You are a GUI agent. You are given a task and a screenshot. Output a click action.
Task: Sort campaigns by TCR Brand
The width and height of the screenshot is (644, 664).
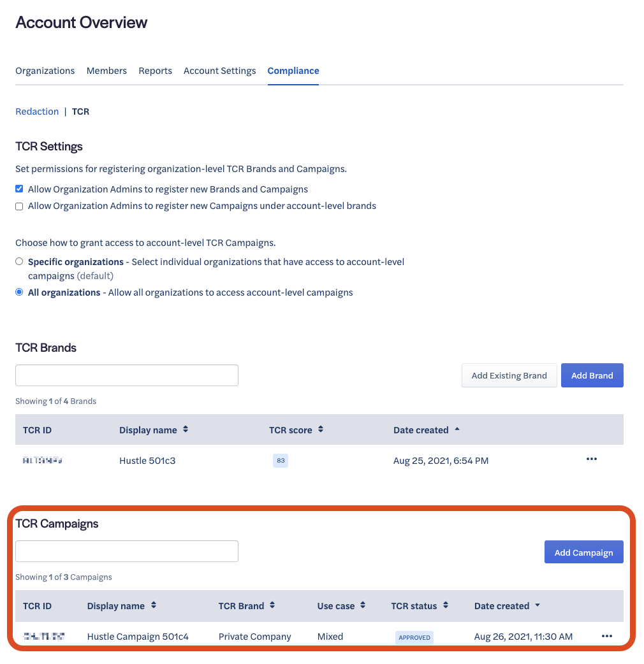(272, 605)
